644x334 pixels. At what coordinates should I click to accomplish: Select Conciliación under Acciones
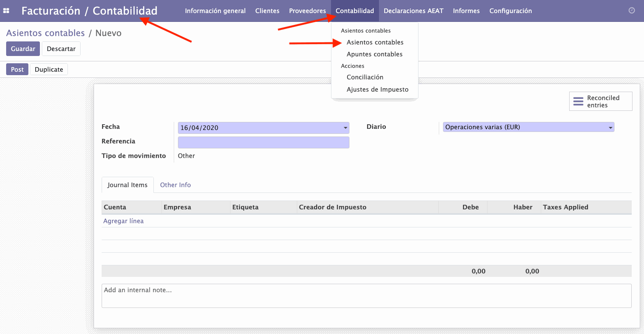(365, 77)
